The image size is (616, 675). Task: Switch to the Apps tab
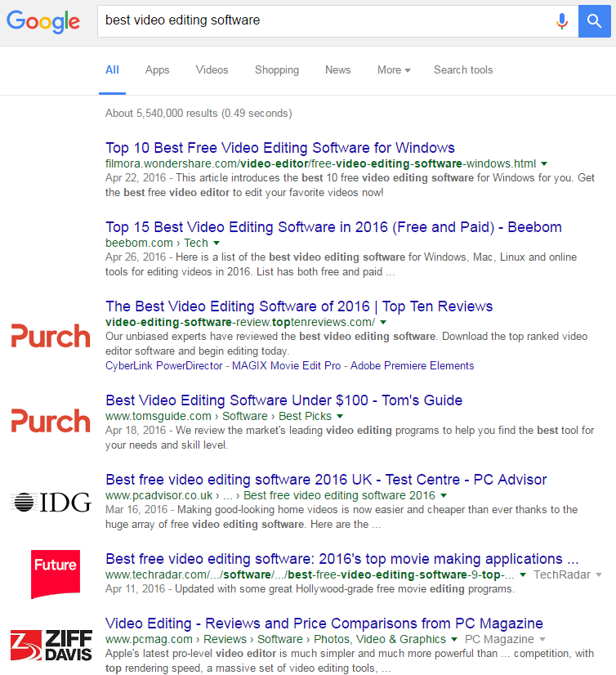(x=157, y=70)
